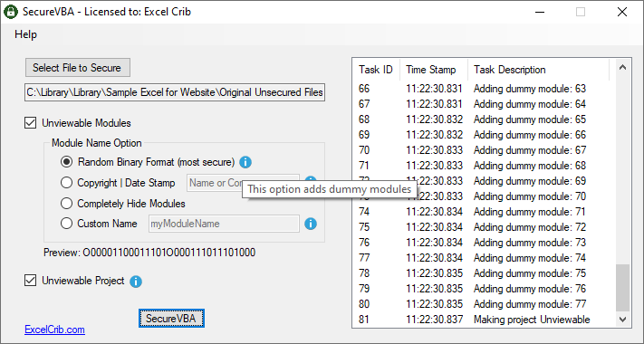The image size is (644, 344).
Task: Select row 'Adding dummy module: 77'
Action: pos(485,304)
